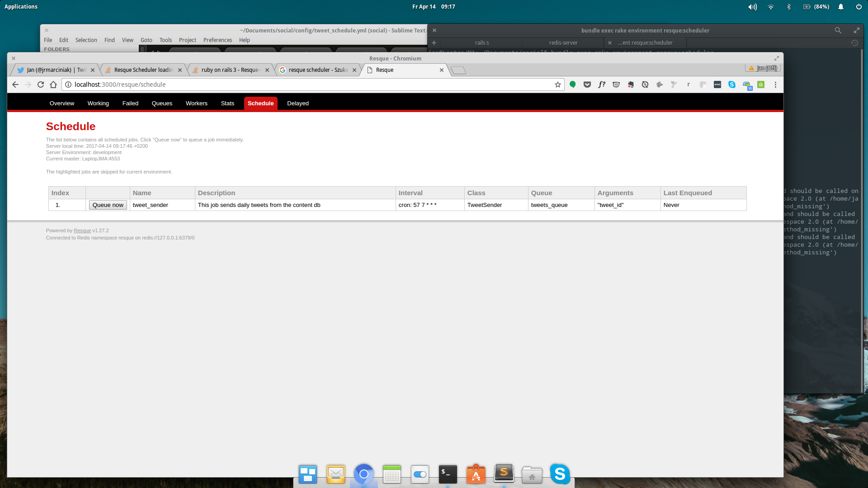Go back to the previous page
Image resolution: width=868 pixels, height=488 pixels.
coord(15,84)
